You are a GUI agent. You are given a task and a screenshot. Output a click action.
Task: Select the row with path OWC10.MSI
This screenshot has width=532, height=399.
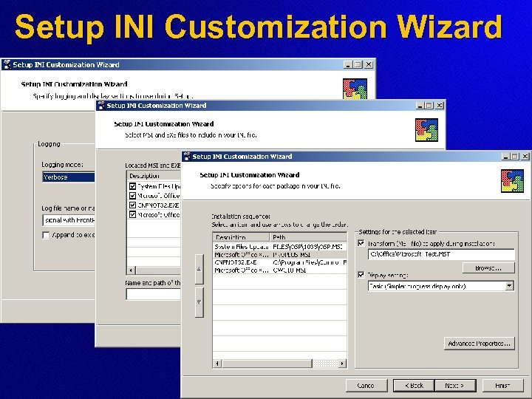[280, 270]
